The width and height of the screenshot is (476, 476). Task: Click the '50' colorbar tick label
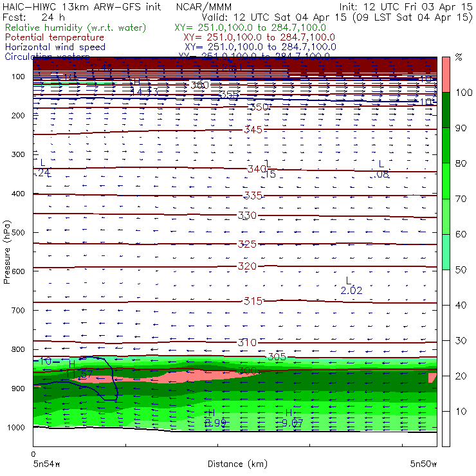click(x=461, y=270)
